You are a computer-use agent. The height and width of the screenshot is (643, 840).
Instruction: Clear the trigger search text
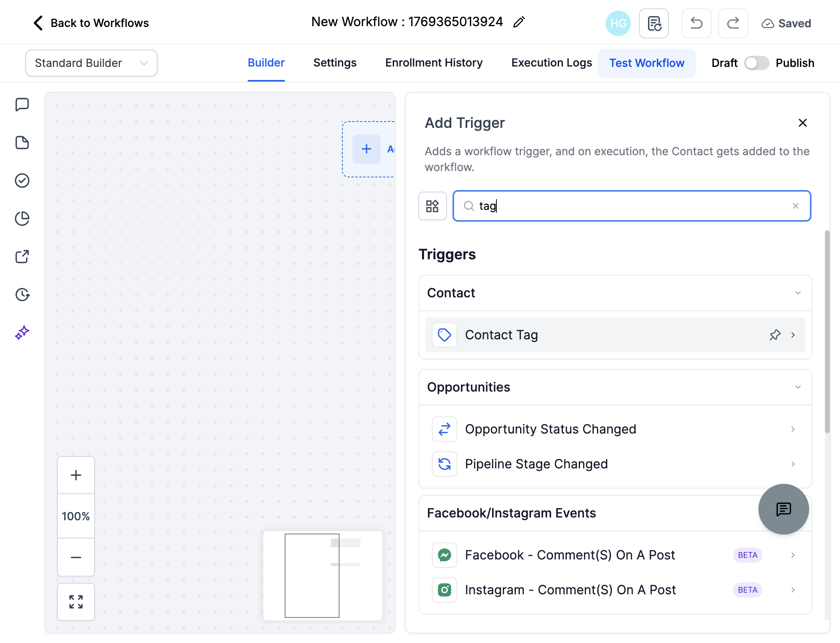tap(796, 206)
